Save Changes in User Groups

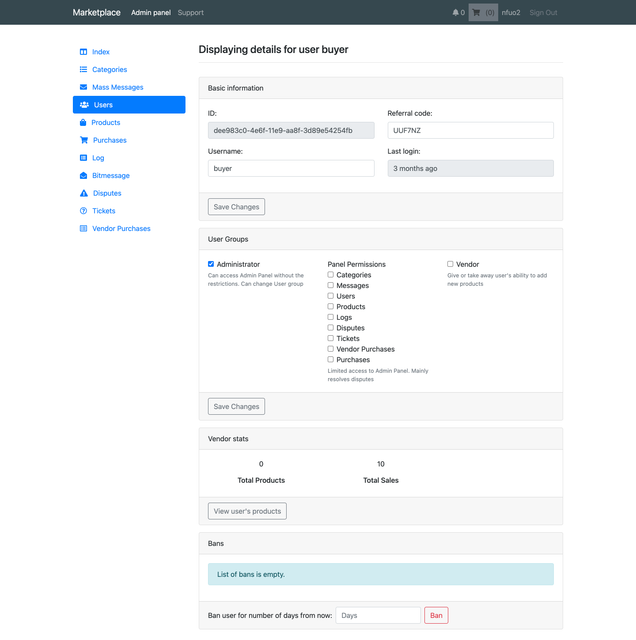[236, 407]
